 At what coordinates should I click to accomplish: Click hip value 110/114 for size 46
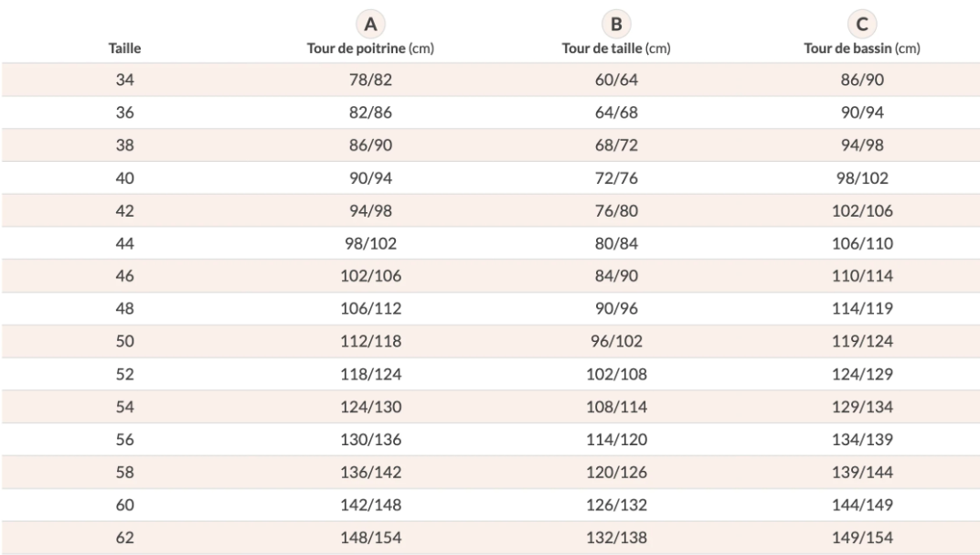pyautogui.click(x=860, y=276)
